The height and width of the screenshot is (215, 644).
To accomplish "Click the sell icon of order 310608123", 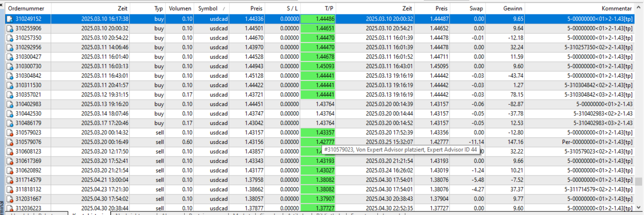I will coord(9,151).
